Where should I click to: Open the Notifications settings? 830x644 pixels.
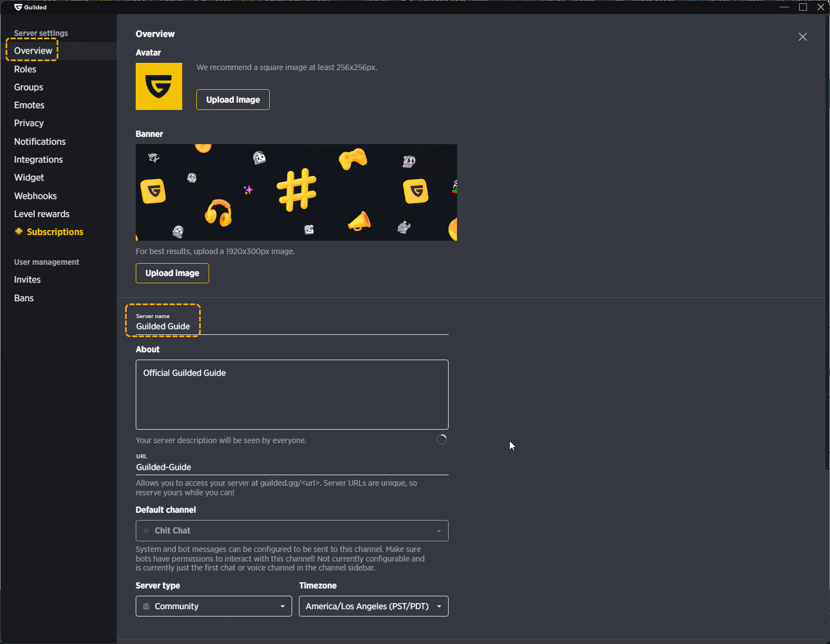tap(40, 141)
